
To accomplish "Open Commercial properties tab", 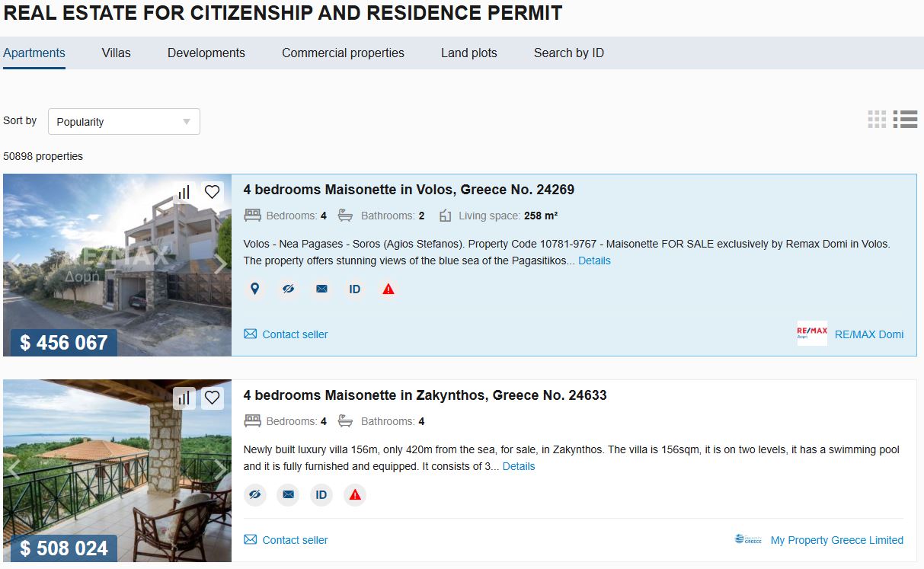I will click(343, 53).
